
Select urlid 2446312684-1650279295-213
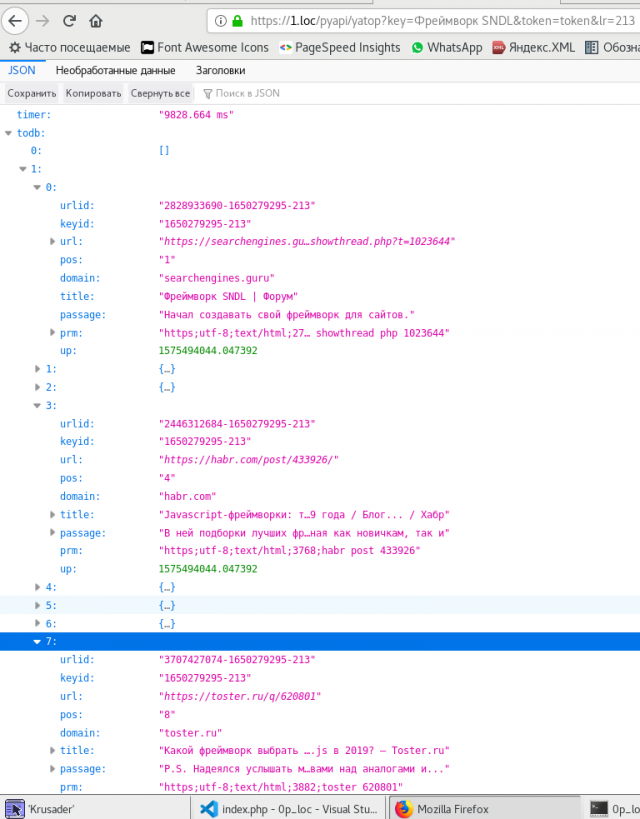pyautogui.click(x=237, y=424)
